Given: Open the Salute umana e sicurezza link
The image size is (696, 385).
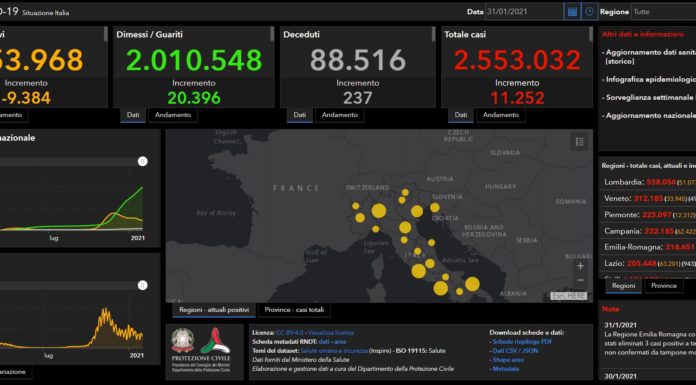Looking at the screenshot, I should click(334, 351).
